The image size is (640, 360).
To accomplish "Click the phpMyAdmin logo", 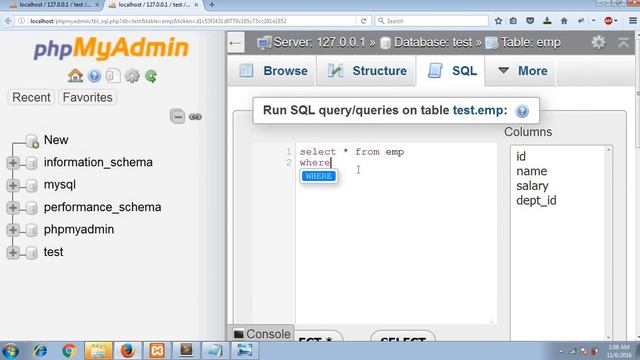I will coord(111,48).
